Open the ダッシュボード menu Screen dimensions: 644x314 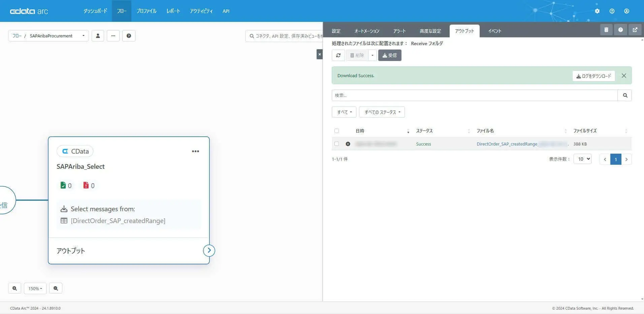95,11
